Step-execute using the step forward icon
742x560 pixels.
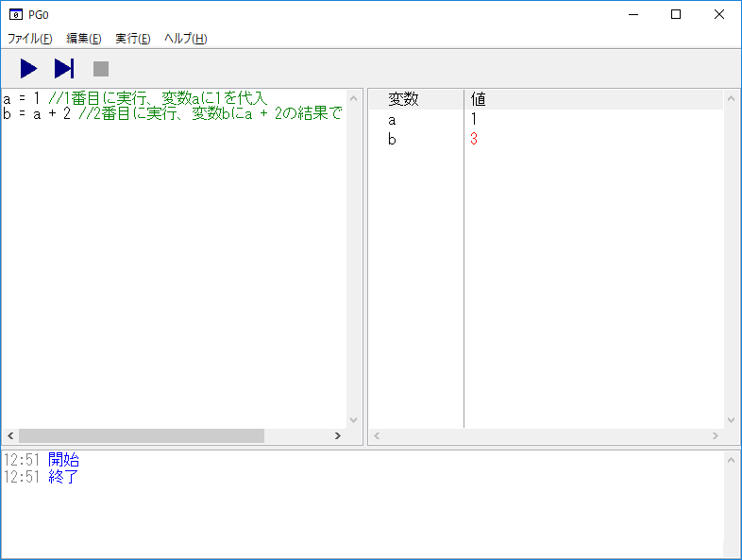[64, 69]
